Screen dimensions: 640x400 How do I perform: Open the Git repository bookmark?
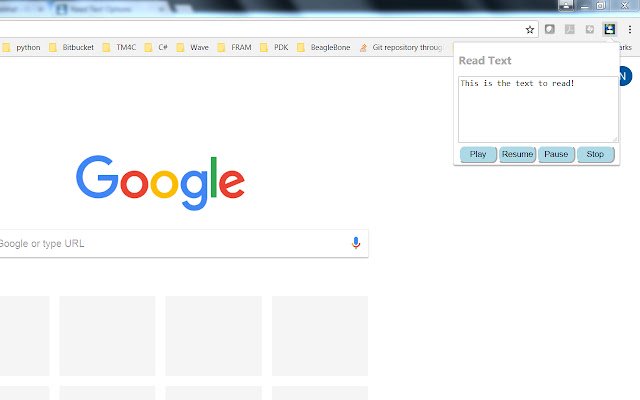(401, 47)
